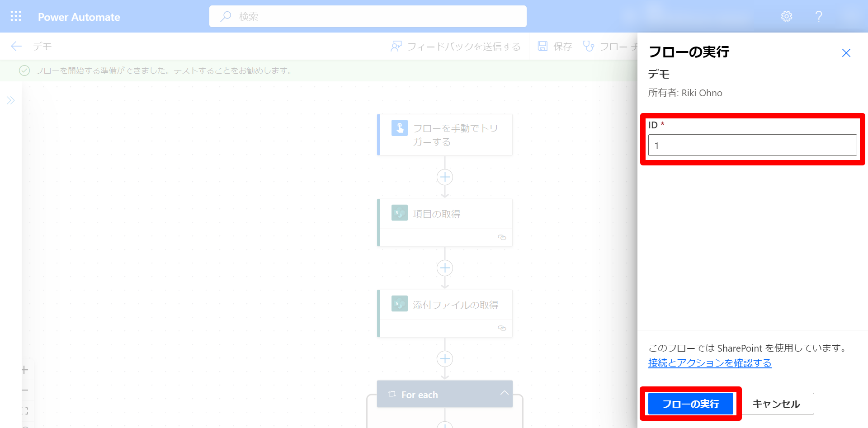Click the For each loop icon
Image resolution: width=868 pixels, height=428 pixels.
click(x=392, y=394)
